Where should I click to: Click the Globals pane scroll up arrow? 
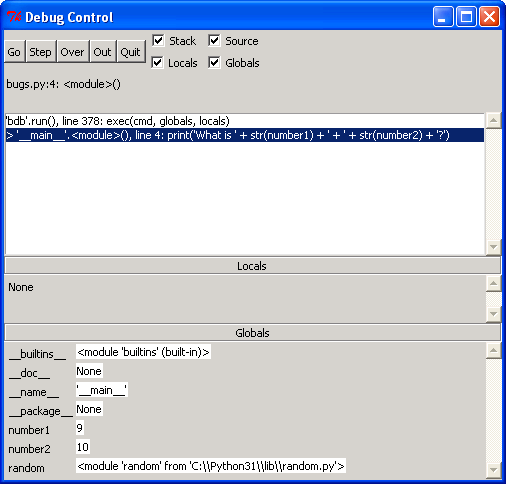click(493, 351)
